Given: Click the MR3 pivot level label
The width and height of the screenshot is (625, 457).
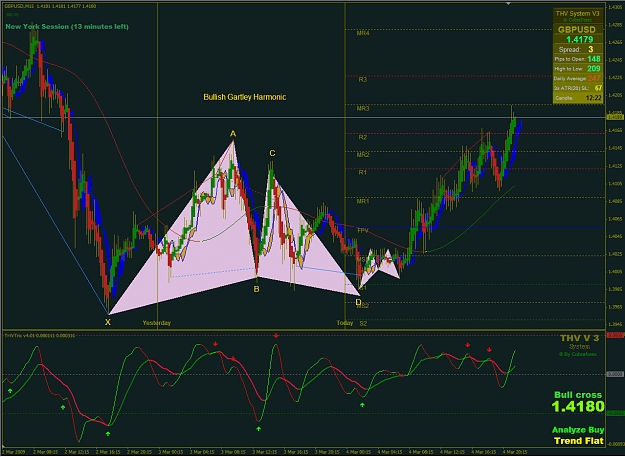Looking at the screenshot, I should (363, 108).
